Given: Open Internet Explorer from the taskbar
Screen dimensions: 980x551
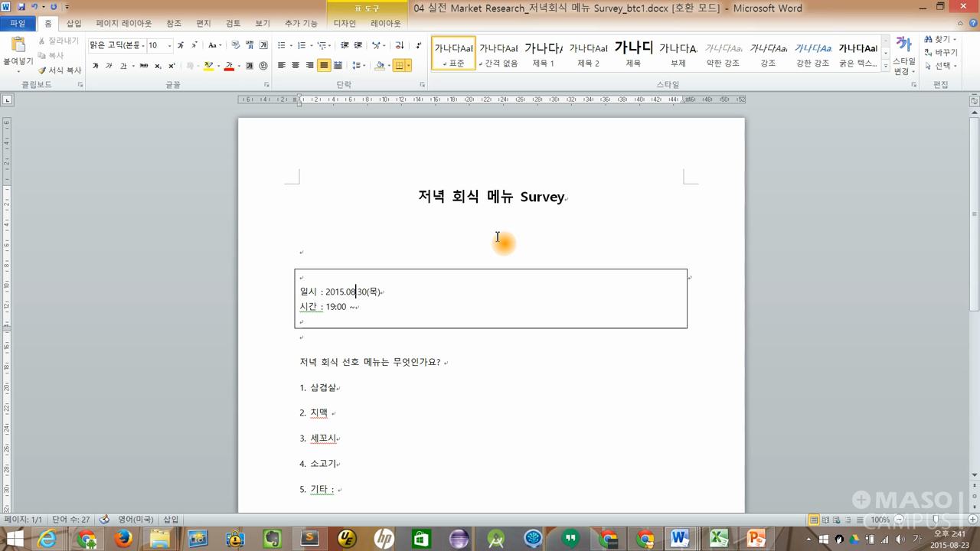Looking at the screenshot, I should (x=47, y=538).
